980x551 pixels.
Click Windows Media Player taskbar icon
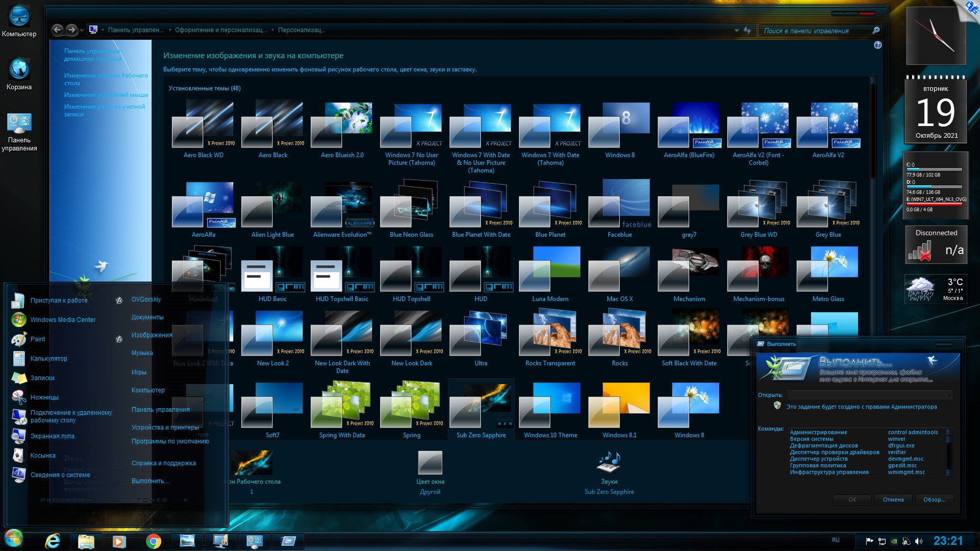119,541
